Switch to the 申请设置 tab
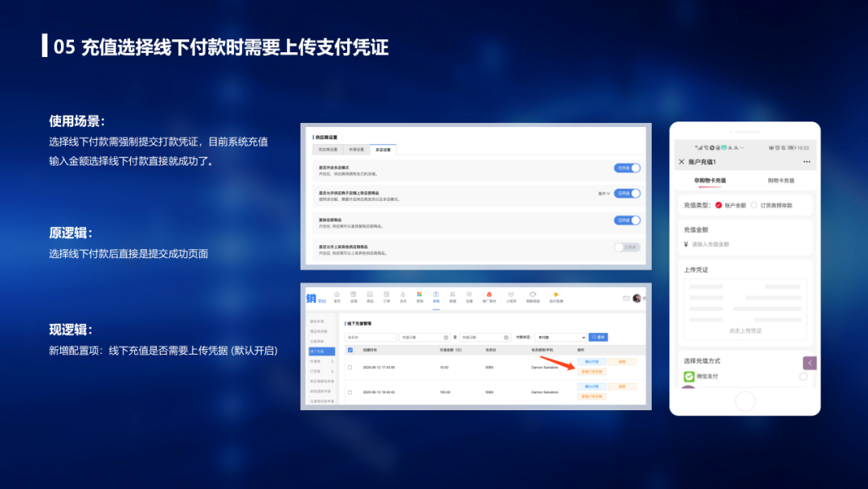 pos(356,150)
